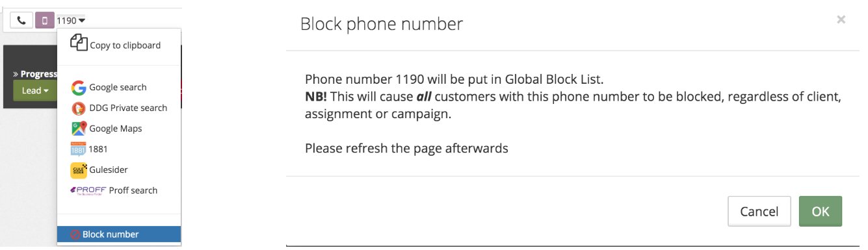Cancel blocking the phone number
868x250 pixels.
pos(759,212)
